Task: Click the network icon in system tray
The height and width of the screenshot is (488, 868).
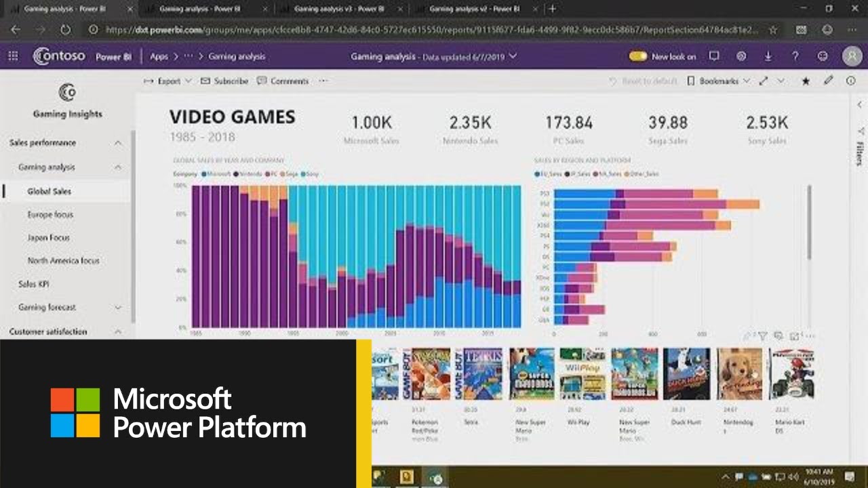Action: (781, 477)
